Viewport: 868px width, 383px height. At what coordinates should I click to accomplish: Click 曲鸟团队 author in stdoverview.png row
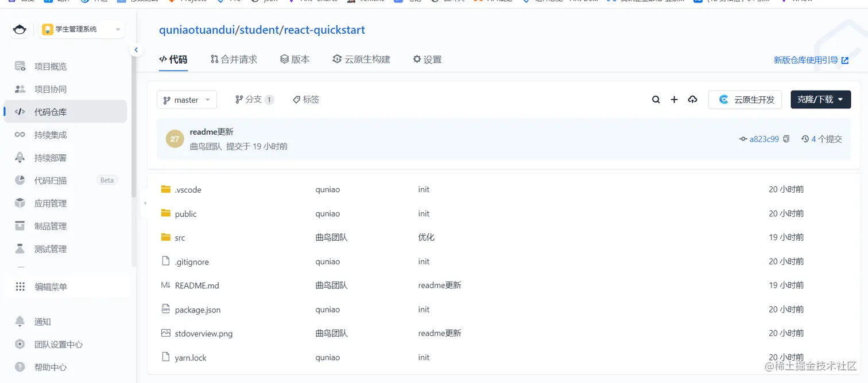coord(332,333)
